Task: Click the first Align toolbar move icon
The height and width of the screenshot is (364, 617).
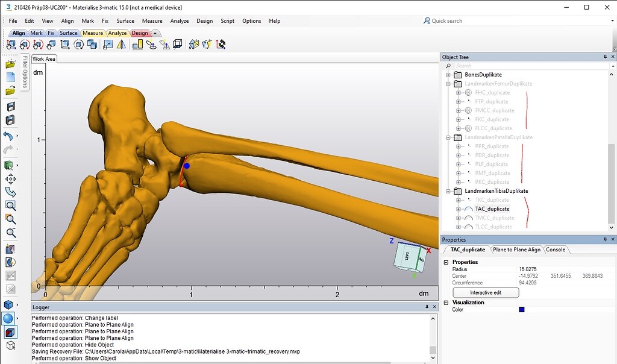Action: pyautogui.click(x=11, y=44)
